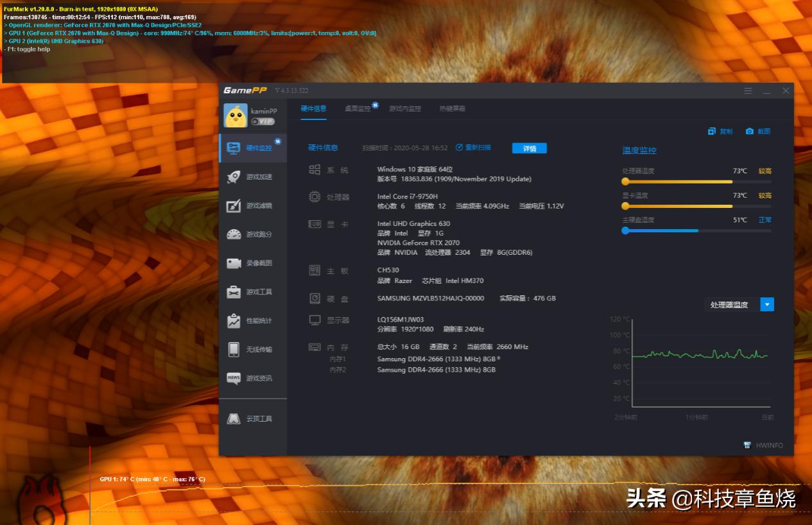Click the 复制 copy icon button
Screen dimensions: 812x525
pos(720,131)
